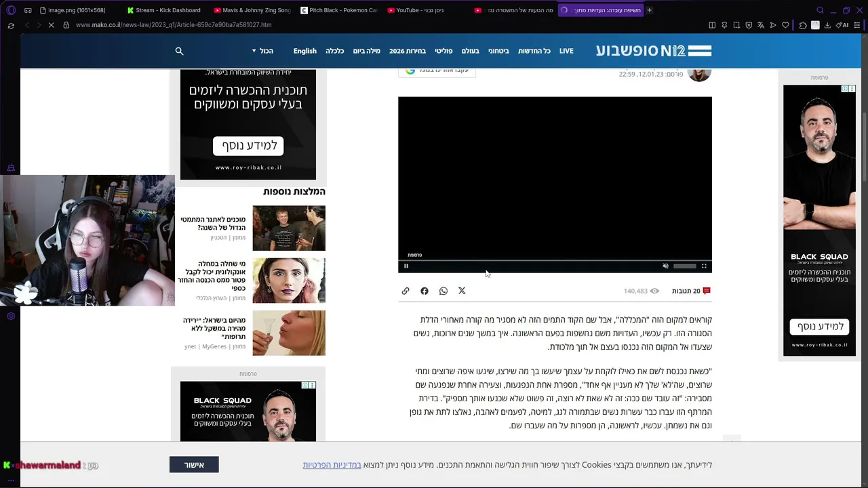Bookmark this page with heart icon

[x=785, y=25]
